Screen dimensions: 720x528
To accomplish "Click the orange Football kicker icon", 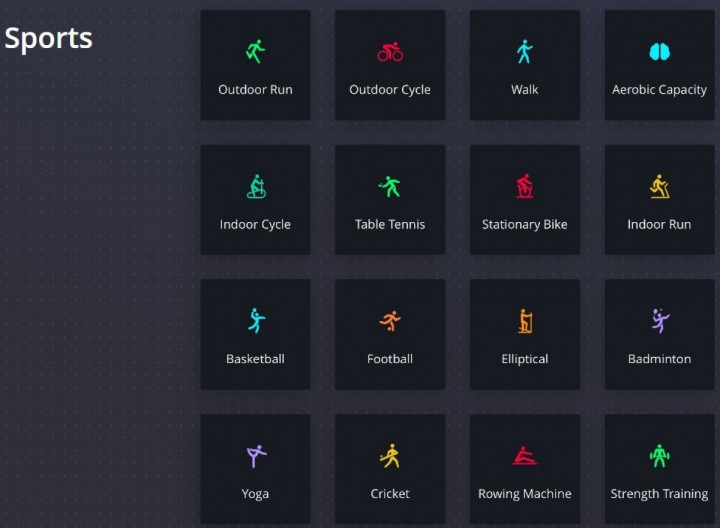I will tap(390, 321).
